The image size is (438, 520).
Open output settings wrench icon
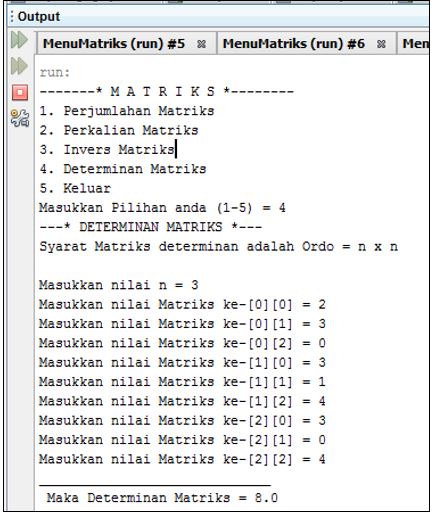(x=20, y=118)
